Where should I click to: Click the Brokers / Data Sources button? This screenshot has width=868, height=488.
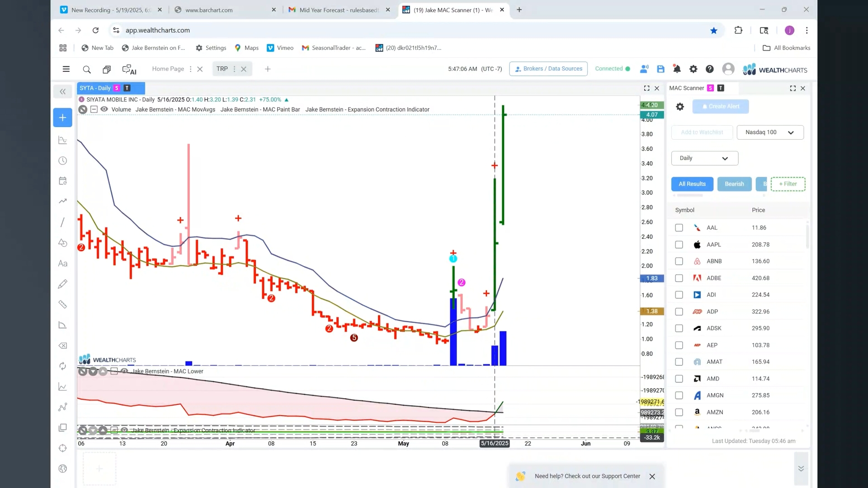point(548,69)
